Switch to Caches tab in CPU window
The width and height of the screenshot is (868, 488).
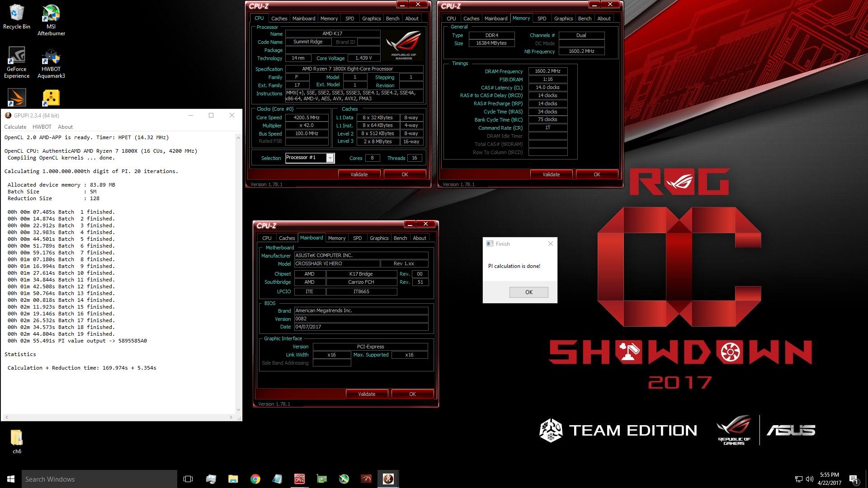(279, 19)
